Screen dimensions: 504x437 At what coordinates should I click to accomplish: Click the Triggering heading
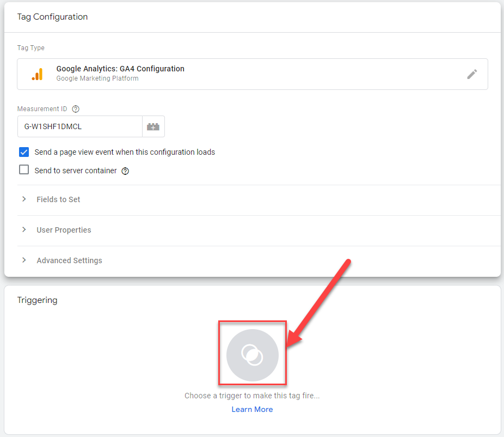[x=38, y=300]
